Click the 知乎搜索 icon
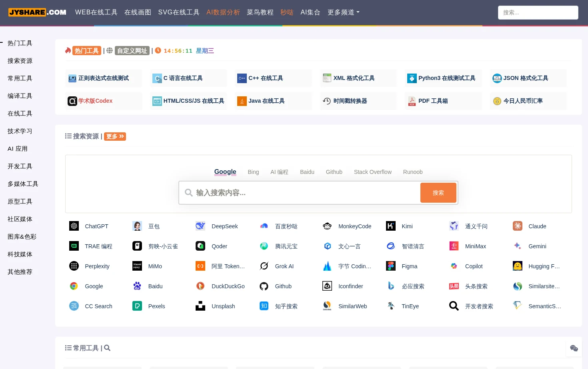 point(264,306)
